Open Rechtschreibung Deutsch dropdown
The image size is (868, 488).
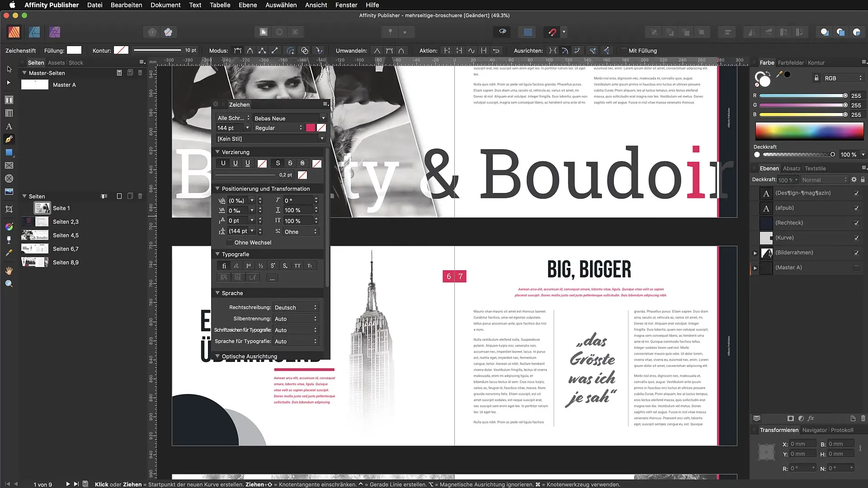(x=296, y=307)
